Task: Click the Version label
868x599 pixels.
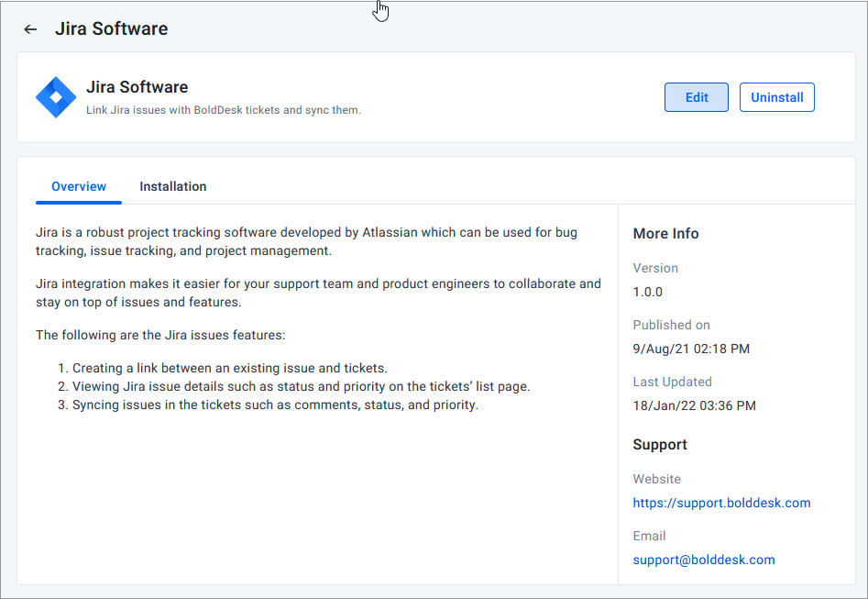Action: point(655,268)
